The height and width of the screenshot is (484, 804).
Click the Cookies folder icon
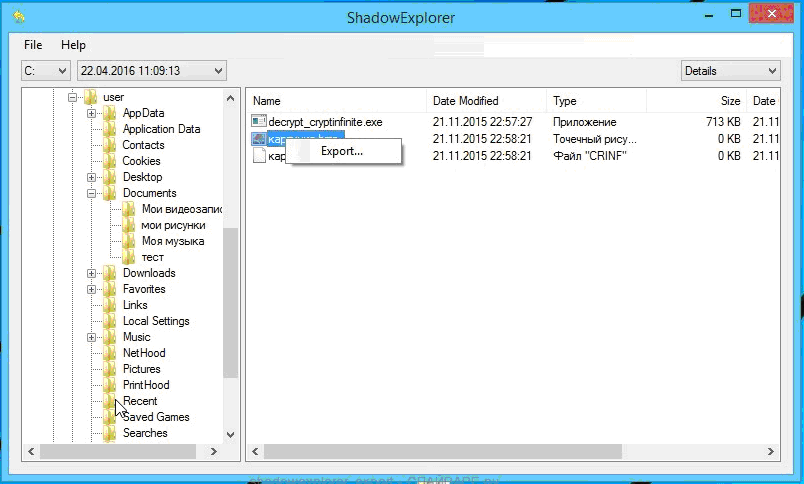pos(109,161)
